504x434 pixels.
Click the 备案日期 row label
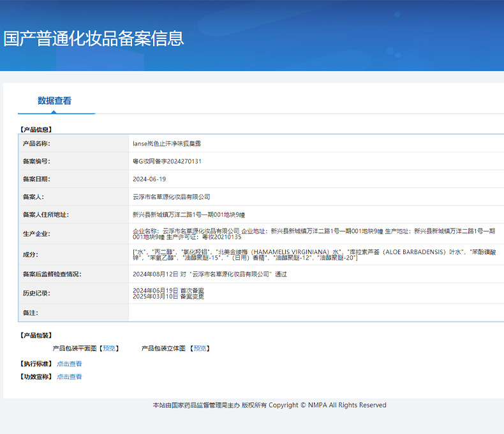(x=36, y=179)
